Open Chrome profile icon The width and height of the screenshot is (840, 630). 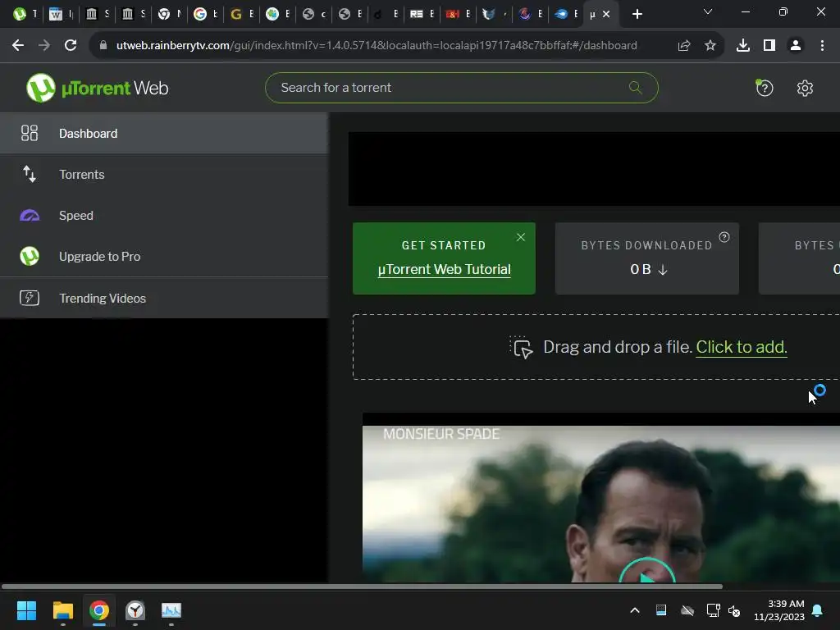tap(796, 46)
